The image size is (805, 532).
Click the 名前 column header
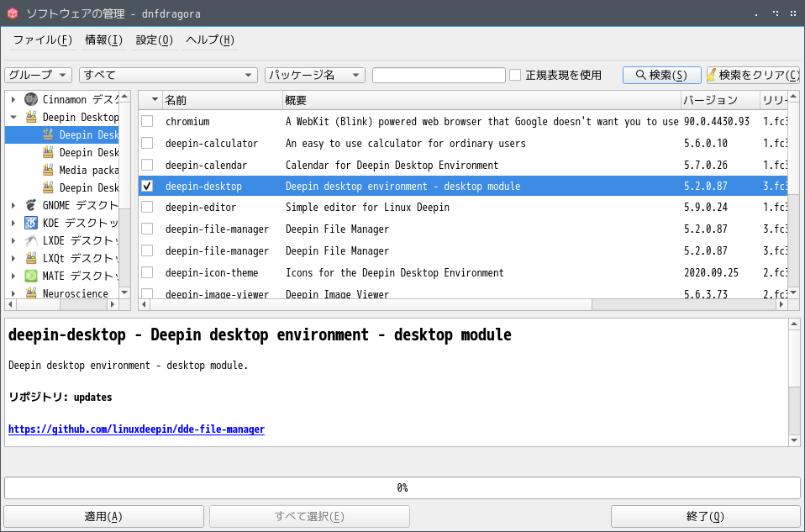223,100
